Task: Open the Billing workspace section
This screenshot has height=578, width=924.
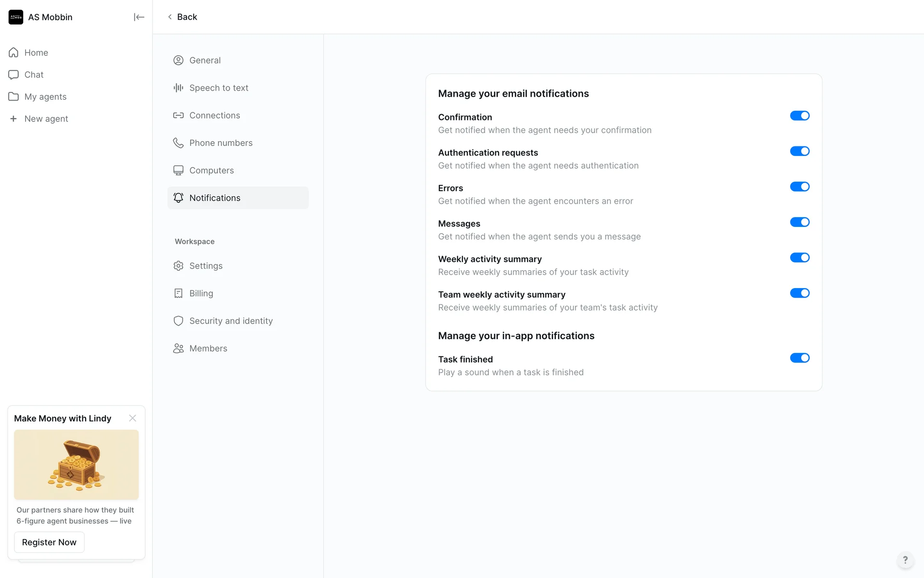Action: coord(201,293)
